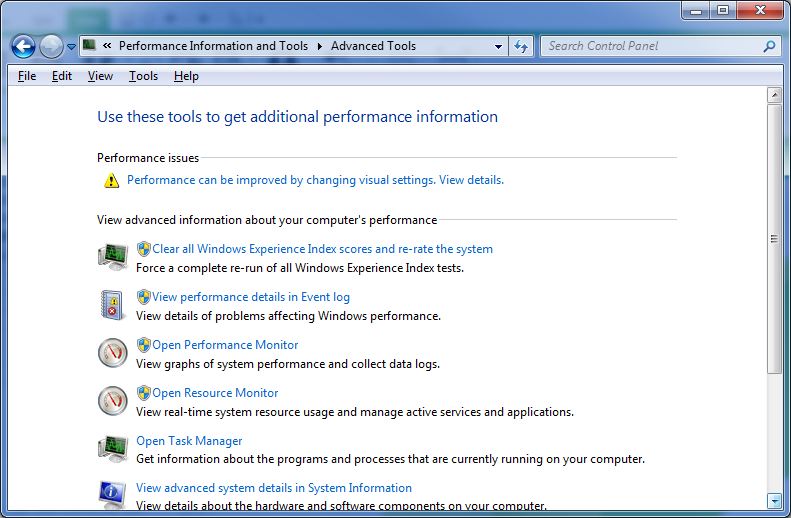Click the Windows Experience Index monitor icon
This screenshot has height=518, width=791.
(113, 257)
